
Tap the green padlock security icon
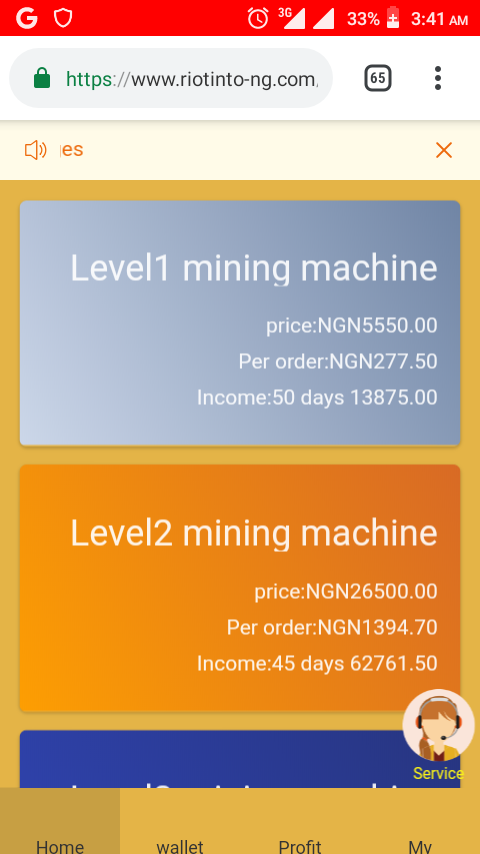(x=42, y=78)
